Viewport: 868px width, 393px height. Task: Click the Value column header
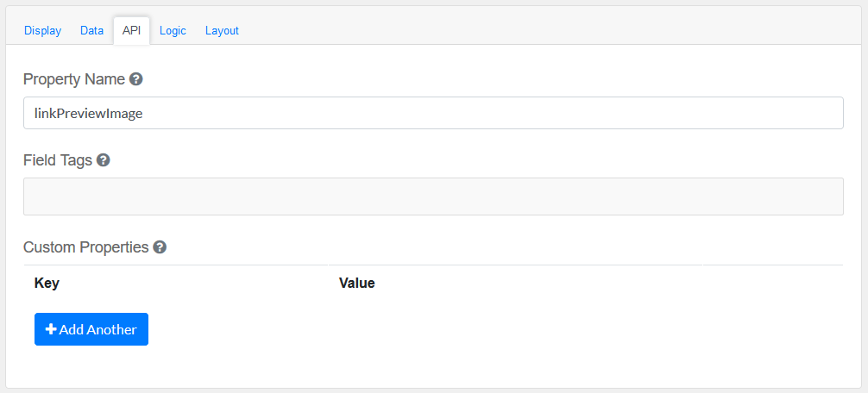[x=357, y=283]
